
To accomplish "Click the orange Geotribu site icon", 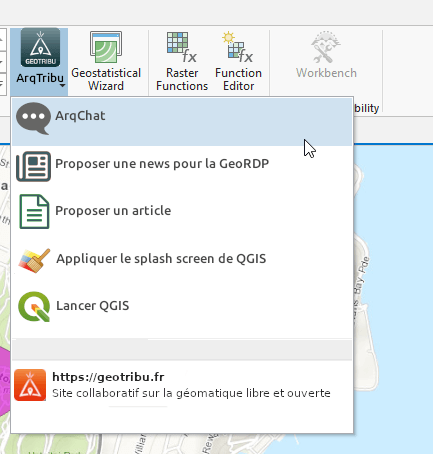I will pos(30,385).
